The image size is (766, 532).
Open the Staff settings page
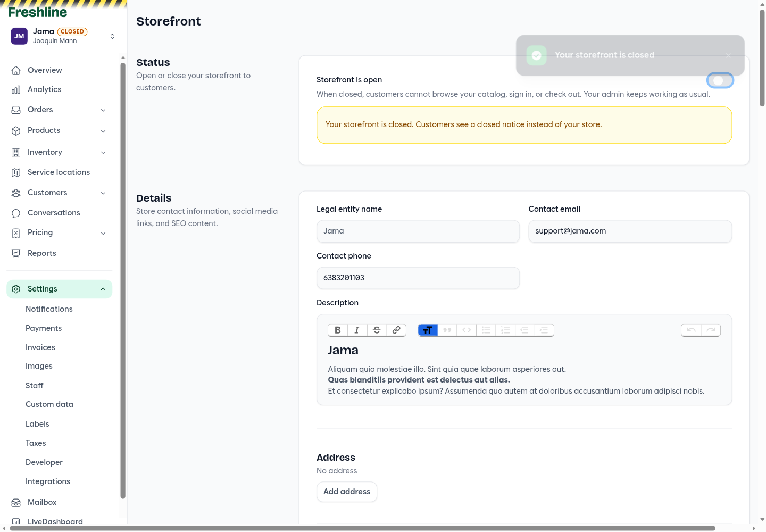click(35, 386)
